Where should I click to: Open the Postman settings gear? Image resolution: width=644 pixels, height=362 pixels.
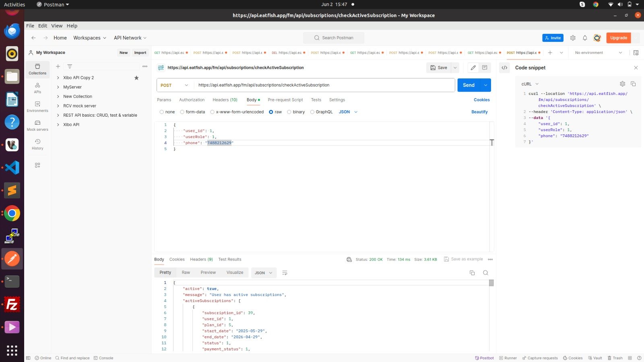573,38
